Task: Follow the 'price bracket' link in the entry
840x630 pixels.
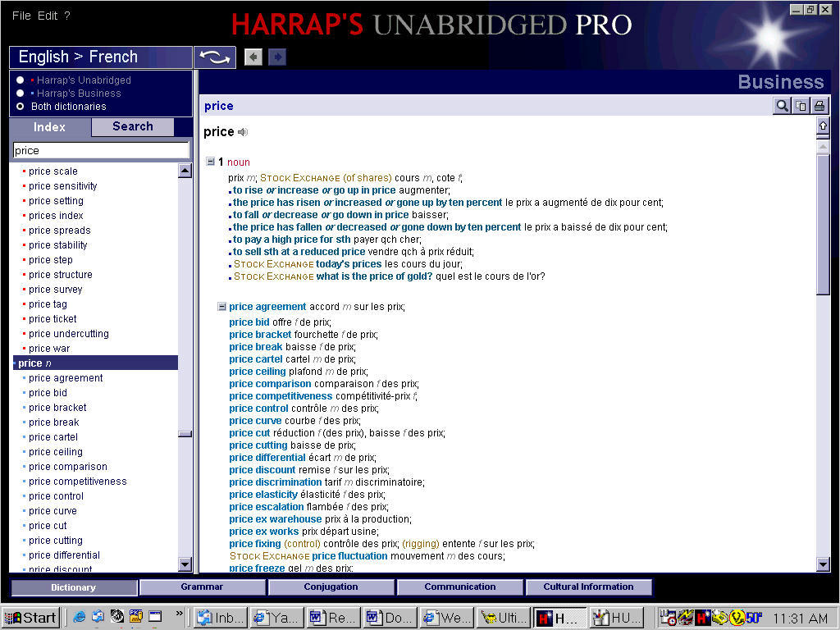Action: [x=260, y=335]
